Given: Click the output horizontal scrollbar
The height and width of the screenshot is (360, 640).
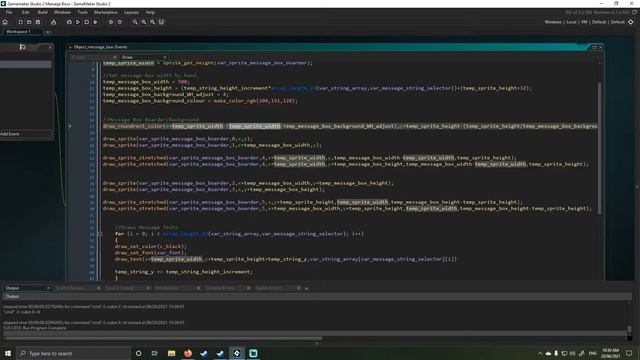Looking at the screenshot, I should [x=163, y=338].
